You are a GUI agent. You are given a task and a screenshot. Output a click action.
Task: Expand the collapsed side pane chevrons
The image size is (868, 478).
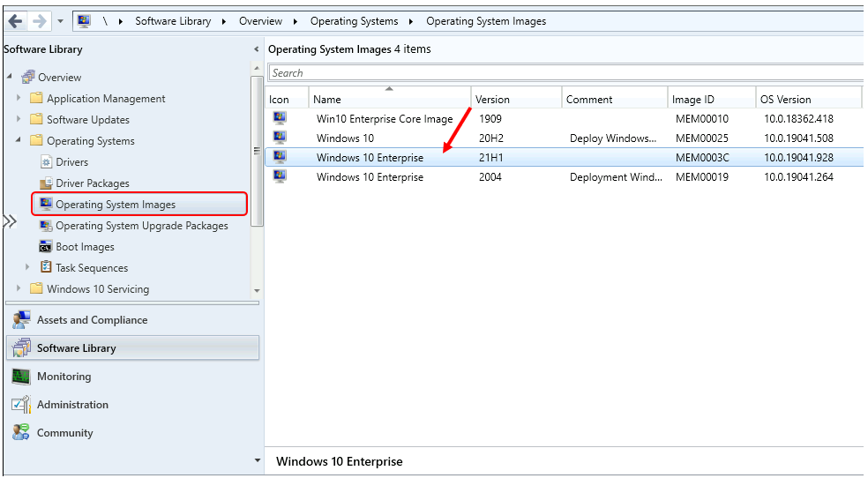click(x=10, y=221)
